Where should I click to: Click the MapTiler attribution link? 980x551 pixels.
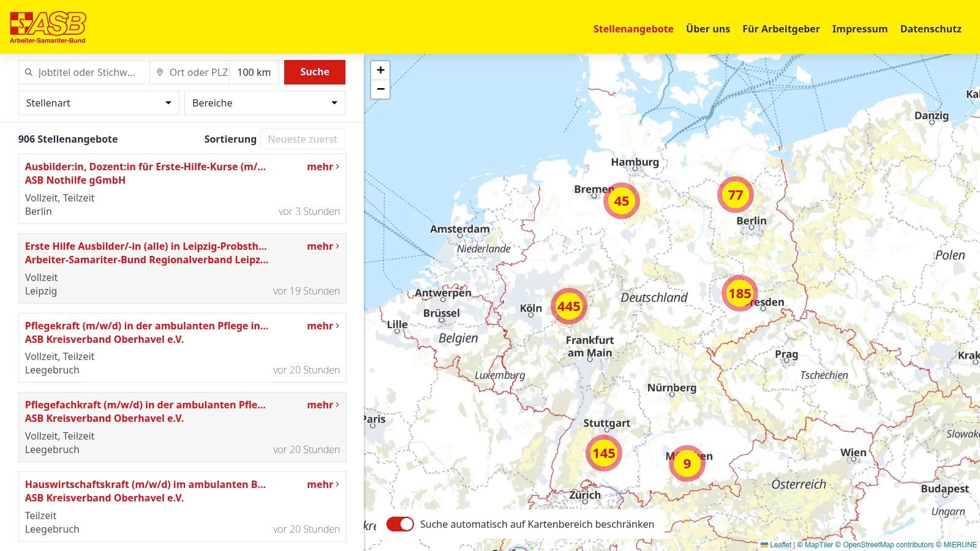point(815,545)
